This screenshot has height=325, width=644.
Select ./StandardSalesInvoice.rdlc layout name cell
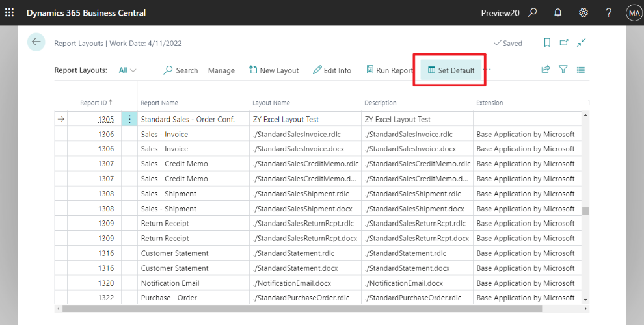[x=305, y=134]
